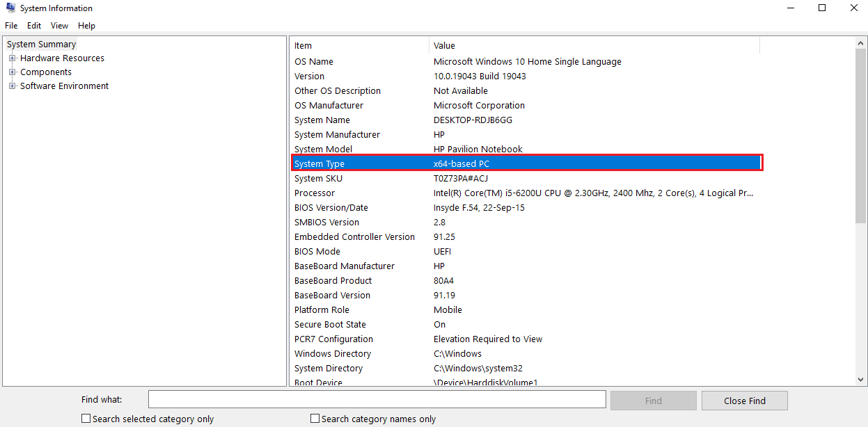The width and height of the screenshot is (868, 427).
Task: Open the File menu
Action: (11, 26)
